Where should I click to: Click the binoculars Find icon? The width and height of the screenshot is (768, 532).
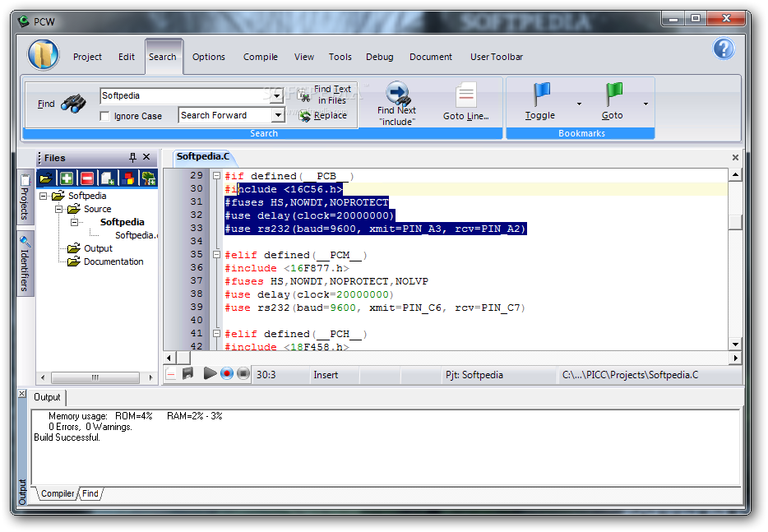(73, 104)
